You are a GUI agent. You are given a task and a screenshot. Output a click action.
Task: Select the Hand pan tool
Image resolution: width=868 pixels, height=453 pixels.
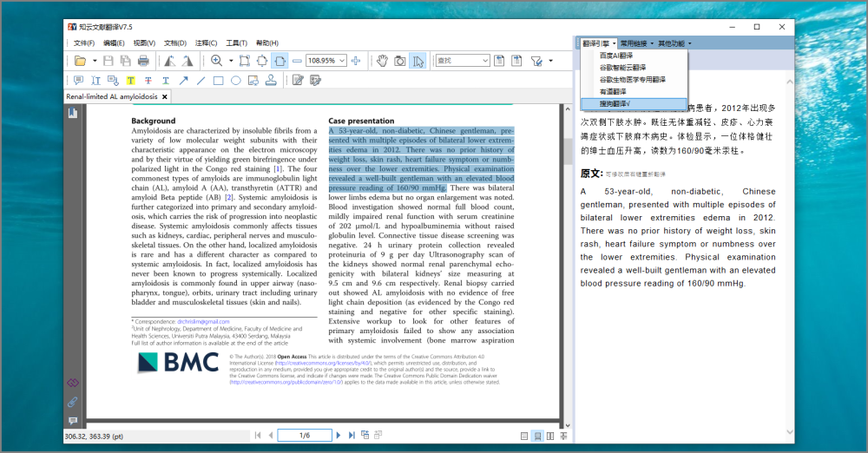point(381,61)
